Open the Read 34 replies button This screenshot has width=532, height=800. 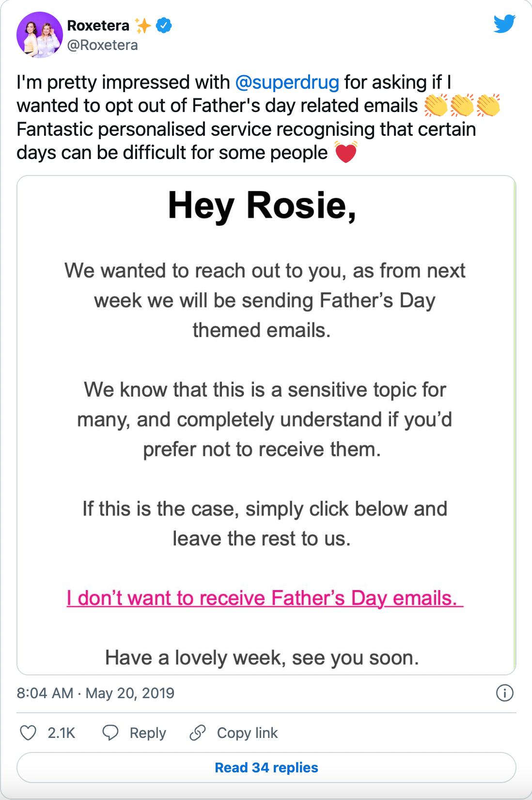click(x=266, y=768)
